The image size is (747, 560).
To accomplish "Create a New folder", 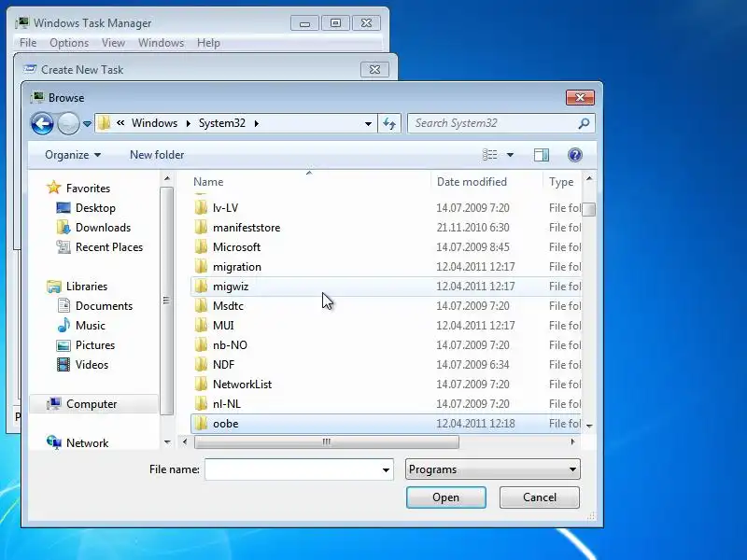I will (x=157, y=155).
